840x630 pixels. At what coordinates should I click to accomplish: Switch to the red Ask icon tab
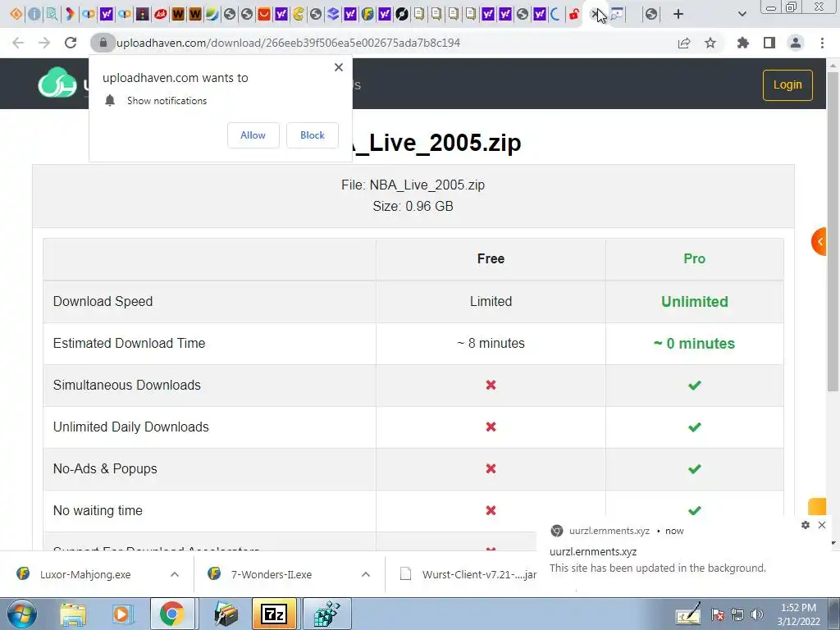pyautogui.click(x=160, y=14)
